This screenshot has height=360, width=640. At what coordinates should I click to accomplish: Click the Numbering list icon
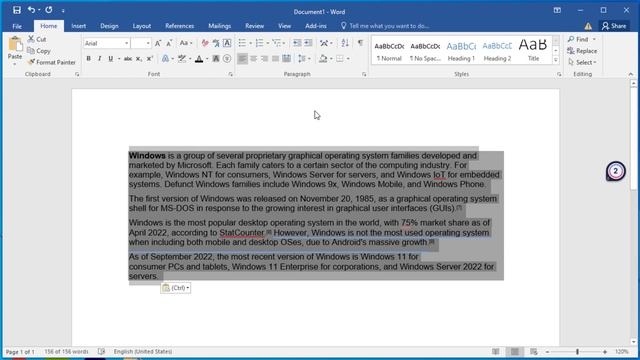(259, 43)
